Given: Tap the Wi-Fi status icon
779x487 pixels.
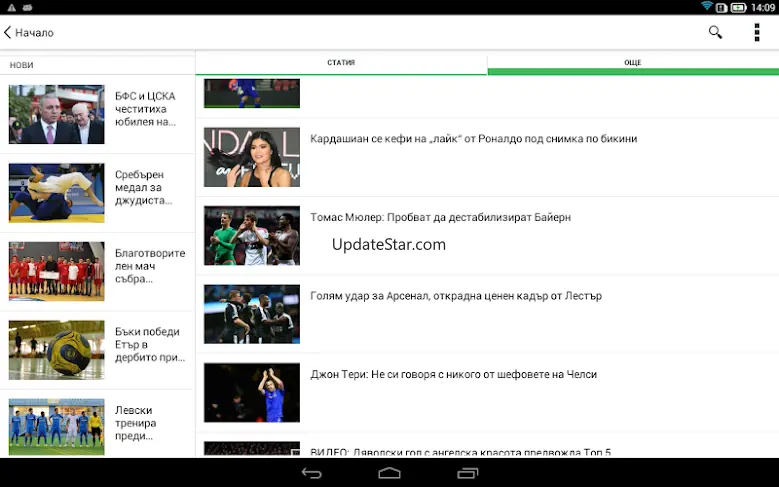Looking at the screenshot, I should pyautogui.click(x=707, y=7).
